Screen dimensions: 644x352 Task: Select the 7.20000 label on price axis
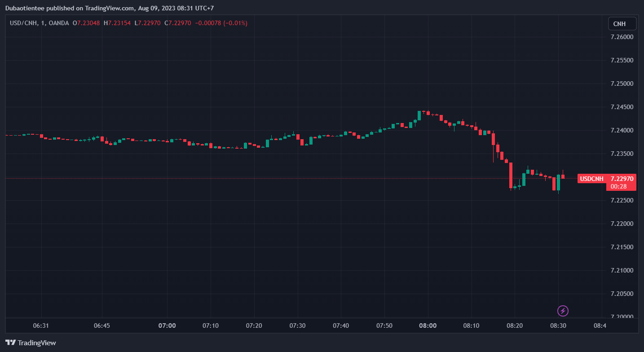point(622,317)
